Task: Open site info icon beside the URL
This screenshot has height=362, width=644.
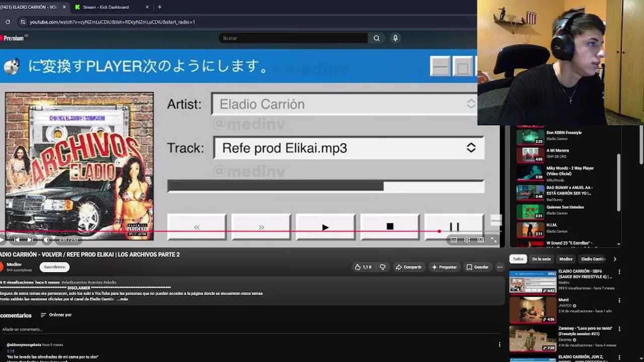Action: pos(22,22)
